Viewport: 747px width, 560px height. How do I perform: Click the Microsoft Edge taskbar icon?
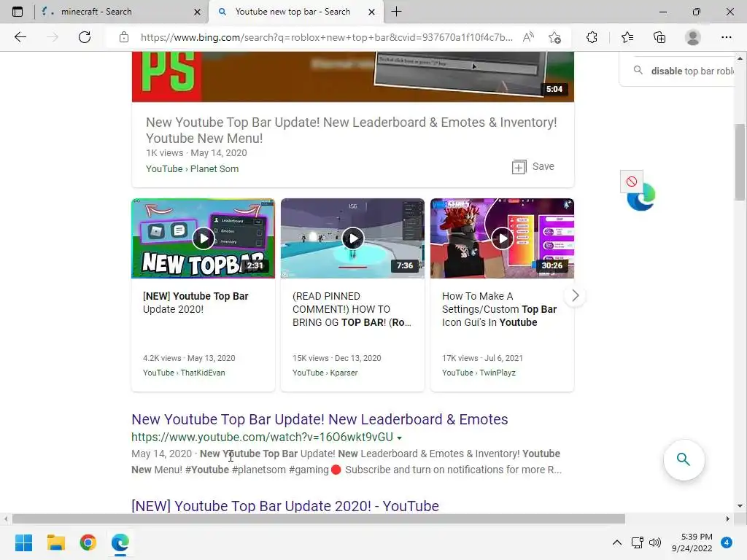pyautogui.click(x=120, y=542)
